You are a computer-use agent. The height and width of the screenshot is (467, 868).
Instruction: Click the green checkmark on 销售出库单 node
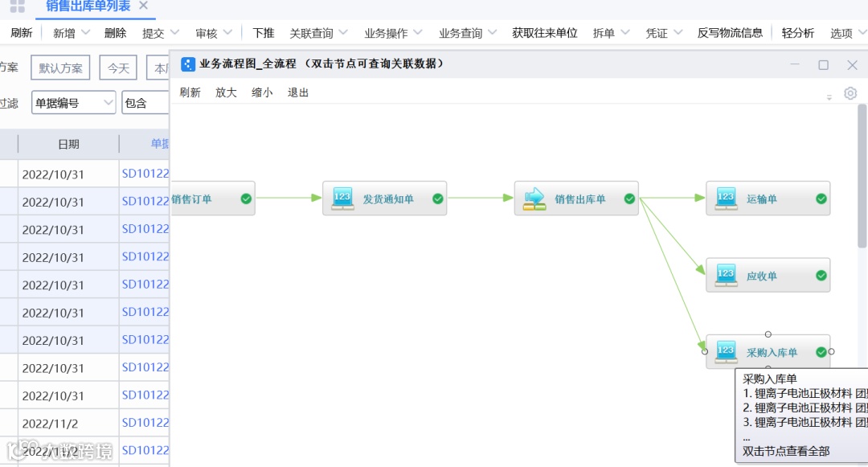[x=629, y=199]
